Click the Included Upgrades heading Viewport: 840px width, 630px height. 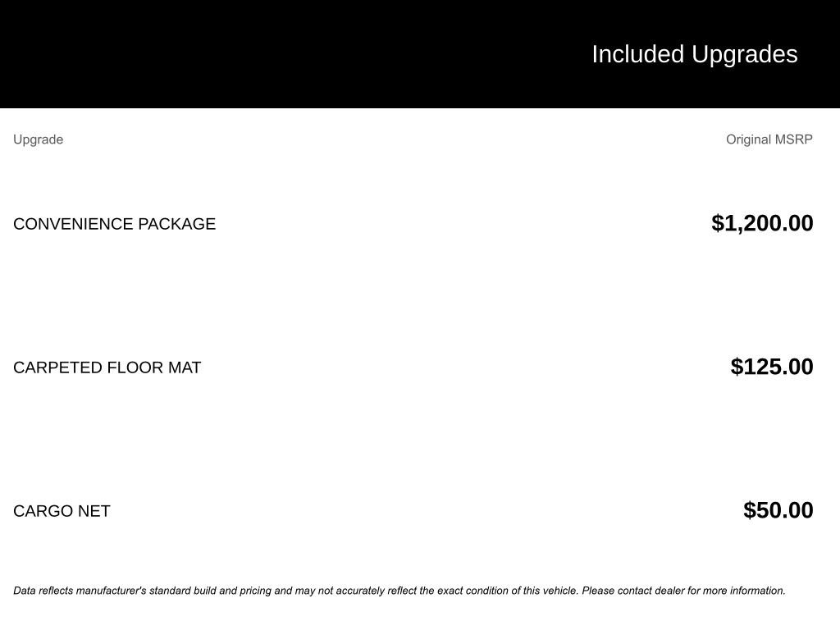point(694,54)
